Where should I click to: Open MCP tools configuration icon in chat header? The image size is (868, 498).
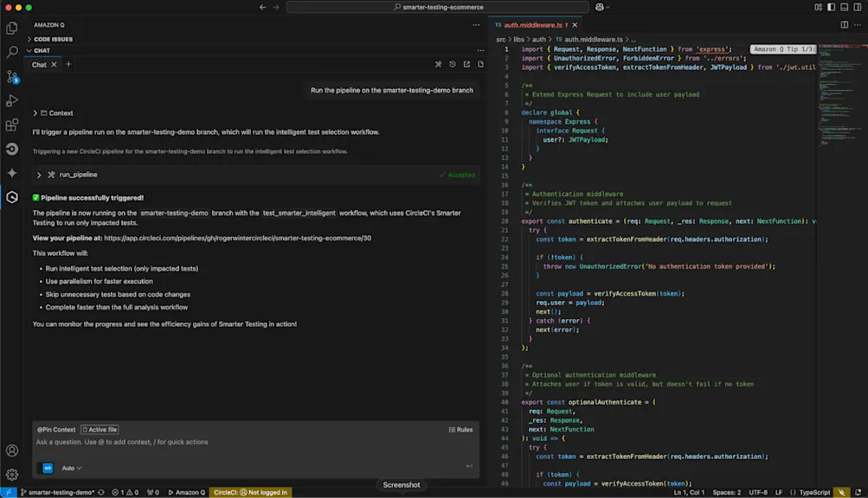439,64
